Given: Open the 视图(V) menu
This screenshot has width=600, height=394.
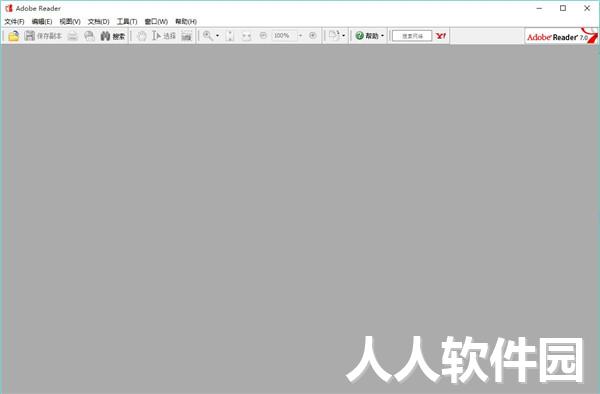Looking at the screenshot, I should coord(70,21).
